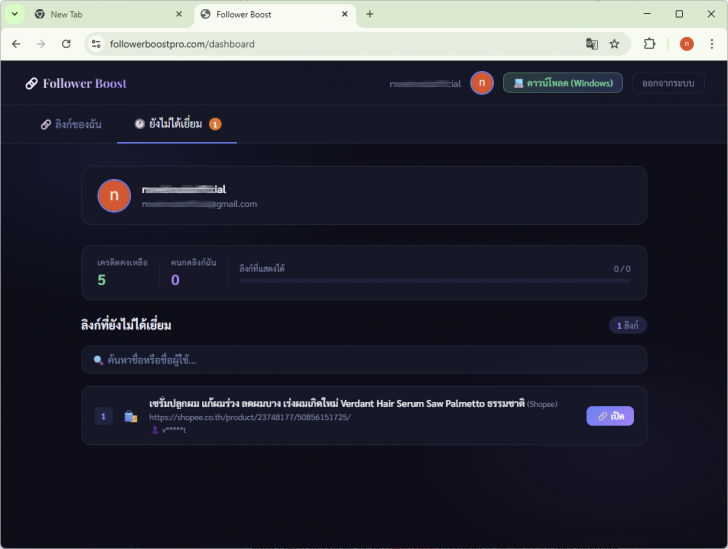Open the ลิงก์ของฉัน tab
Image resolution: width=728 pixels, height=549 pixels.
point(71,124)
